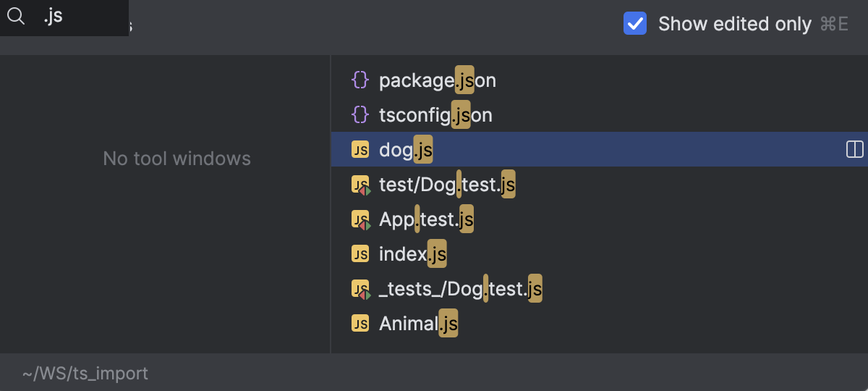Click the App.test.js test file icon
This screenshot has height=391, width=868.
360,219
